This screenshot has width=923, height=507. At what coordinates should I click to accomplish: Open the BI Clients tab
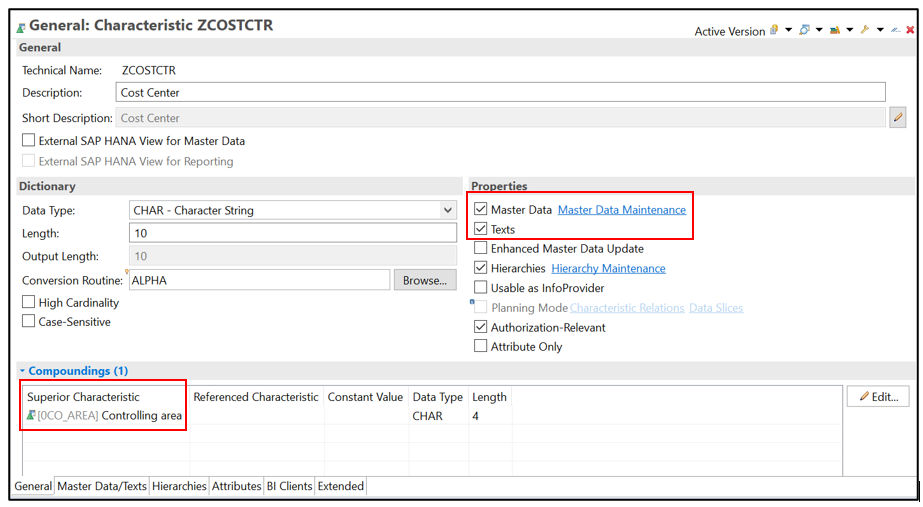(x=289, y=486)
